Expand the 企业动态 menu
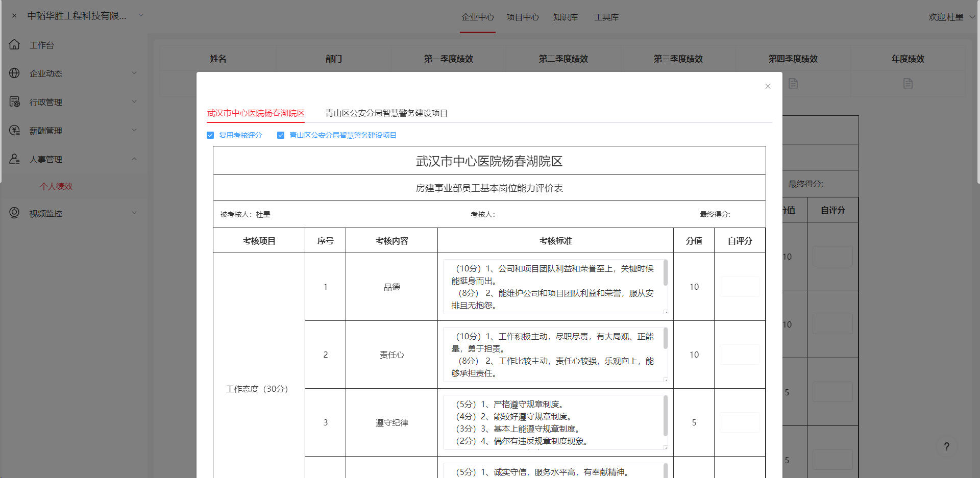Screen dimensions: 980x478 (x=134, y=73)
